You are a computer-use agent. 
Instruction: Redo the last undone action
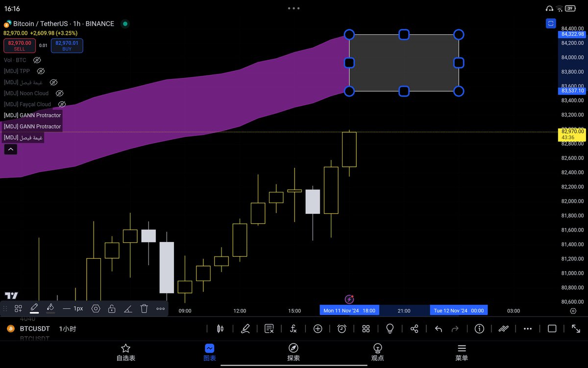pos(455,329)
